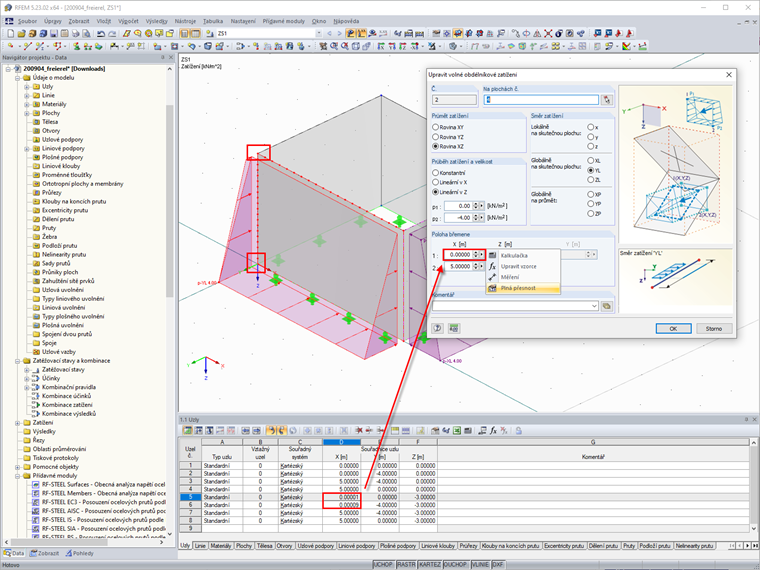Select the Rovina YZ projection option

point(448,137)
